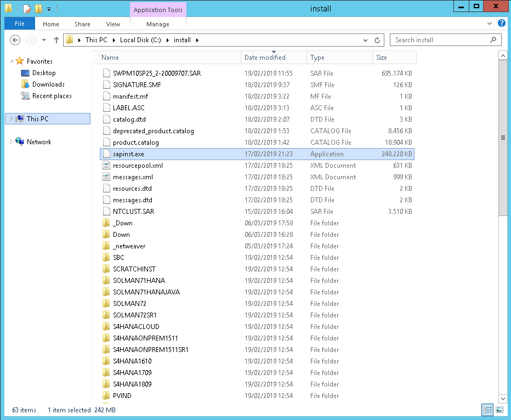Expand breadcrumb arrow after install
The width and height of the screenshot is (511, 420).
pyautogui.click(x=197, y=40)
